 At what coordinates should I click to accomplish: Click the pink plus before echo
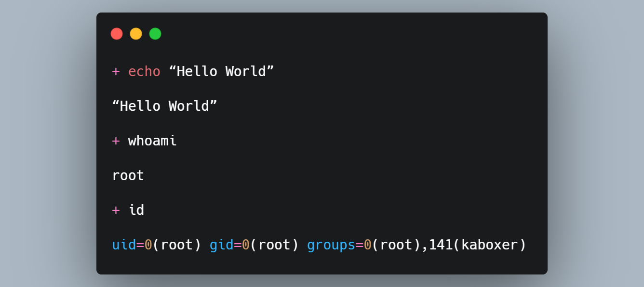(116, 72)
